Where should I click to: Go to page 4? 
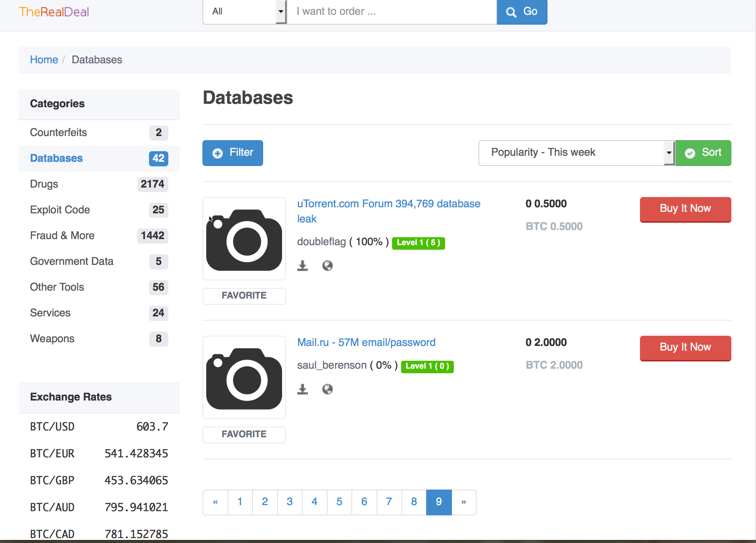pos(315,502)
